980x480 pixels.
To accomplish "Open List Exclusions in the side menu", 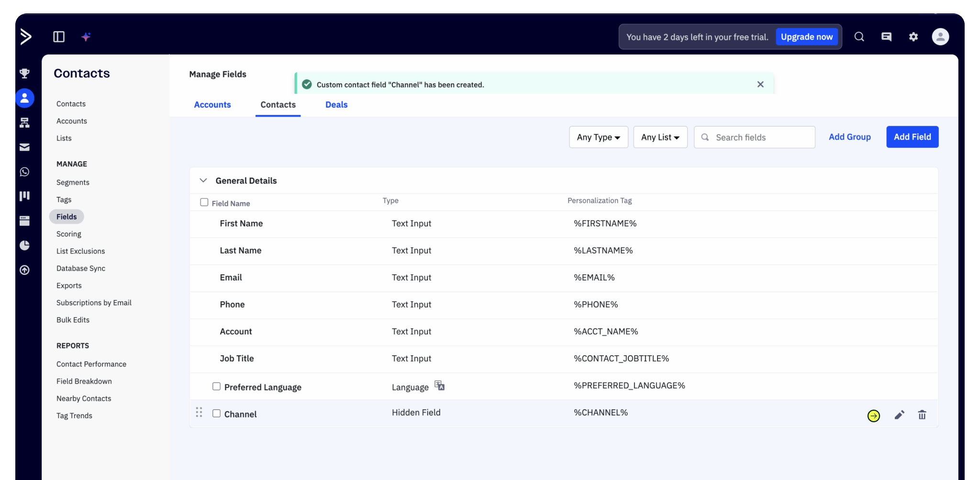I will coord(80,251).
